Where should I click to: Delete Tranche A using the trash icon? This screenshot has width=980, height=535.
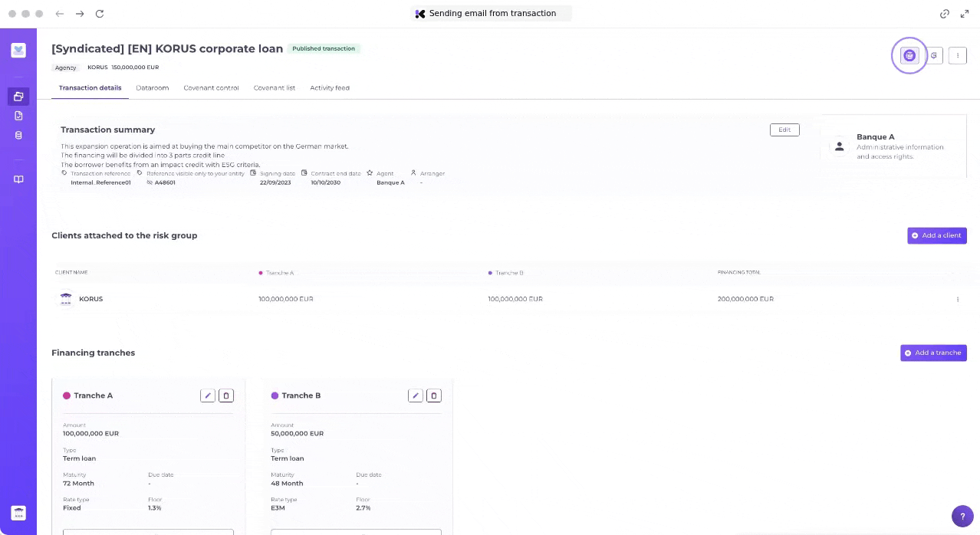pos(225,396)
